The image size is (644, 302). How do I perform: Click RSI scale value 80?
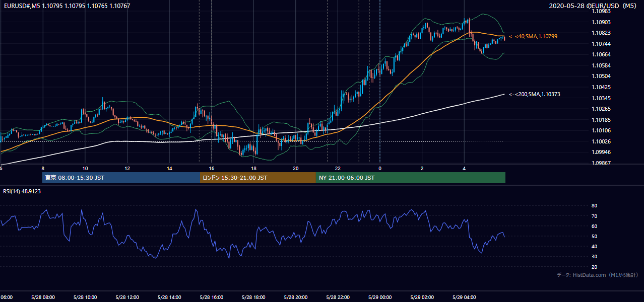594,206
